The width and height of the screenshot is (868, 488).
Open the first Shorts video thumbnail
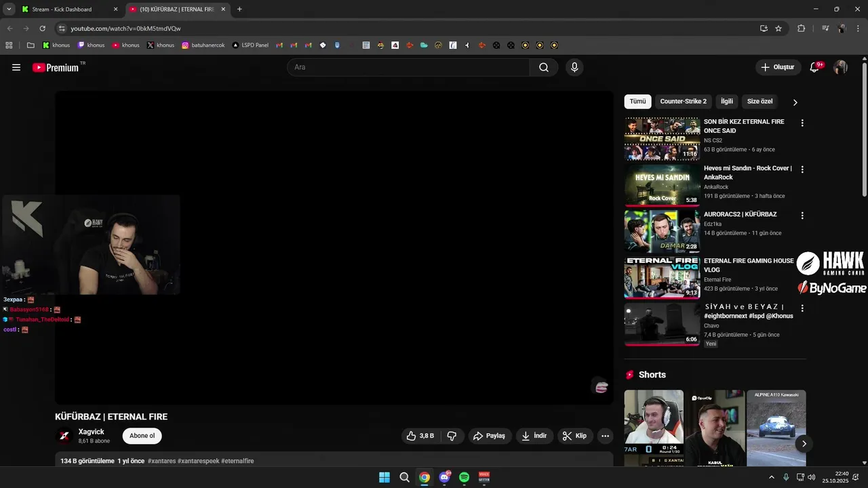(654, 428)
